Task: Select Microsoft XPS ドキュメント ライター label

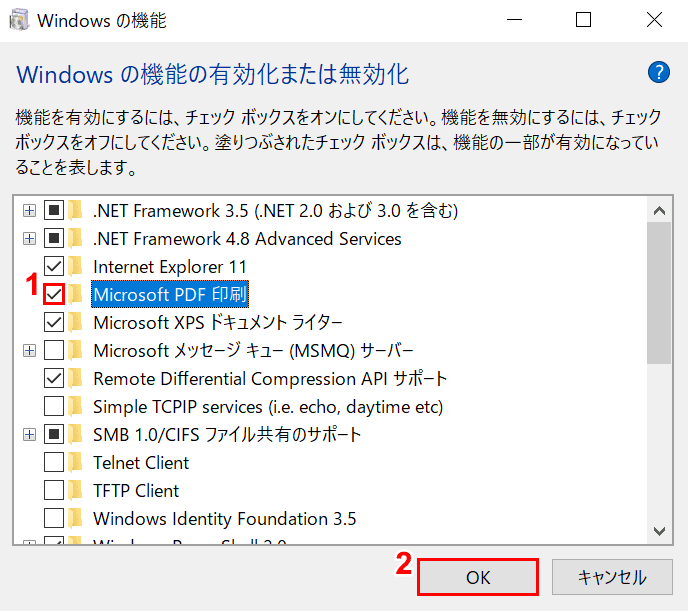Action: (218, 323)
